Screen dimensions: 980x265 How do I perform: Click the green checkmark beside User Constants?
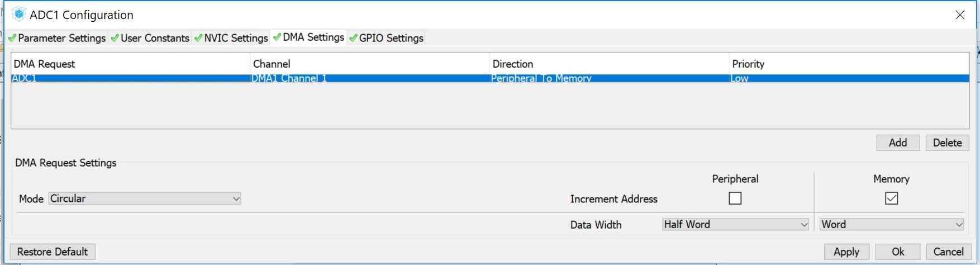click(x=115, y=38)
